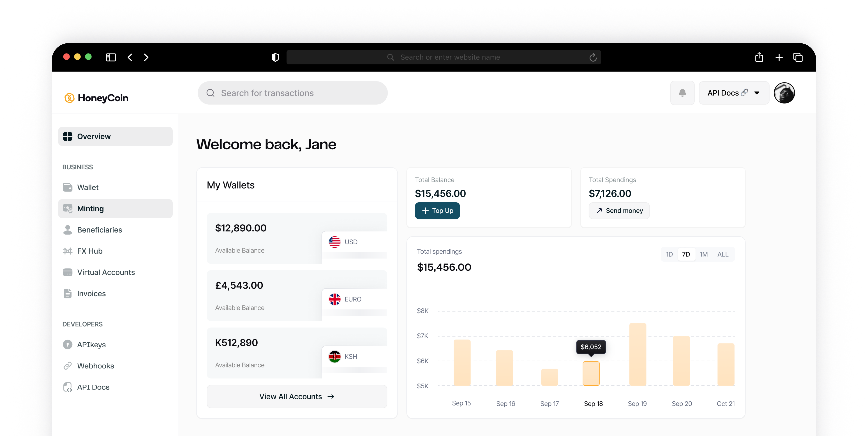Click the Top Up button

tap(437, 211)
